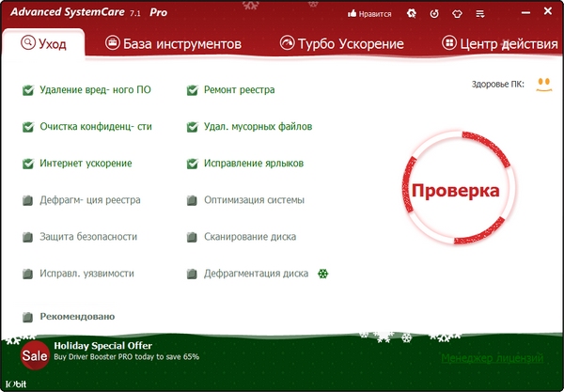
Task: Click the restore/rescue center circular arrow icon
Action: click(x=434, y=14)
